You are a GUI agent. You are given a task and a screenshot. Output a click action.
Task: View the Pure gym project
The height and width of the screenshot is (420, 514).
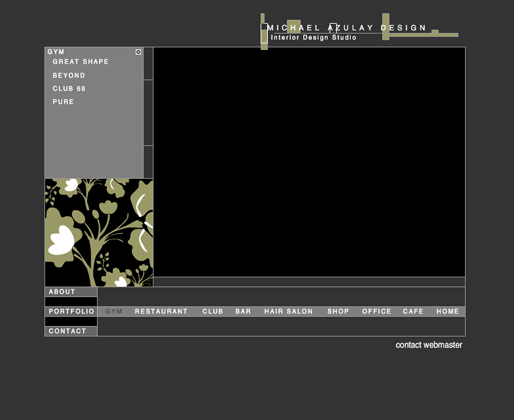pyautogui.click(x=63, y=102)
